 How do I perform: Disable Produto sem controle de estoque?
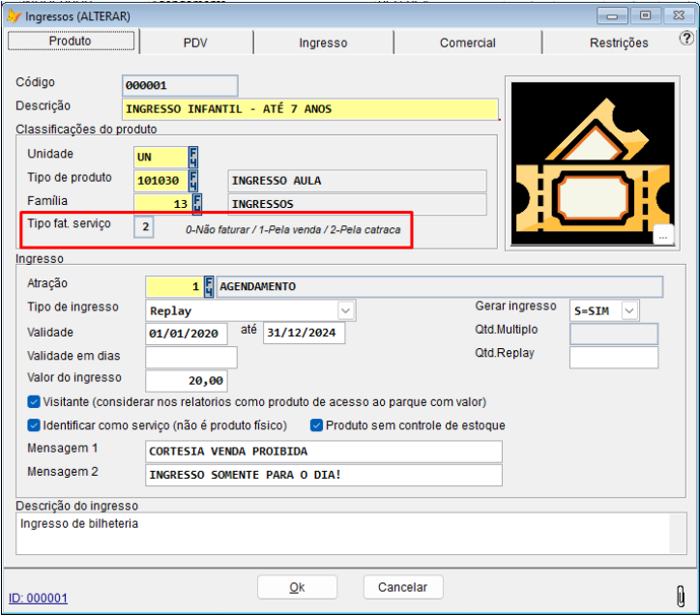point(316,425)
